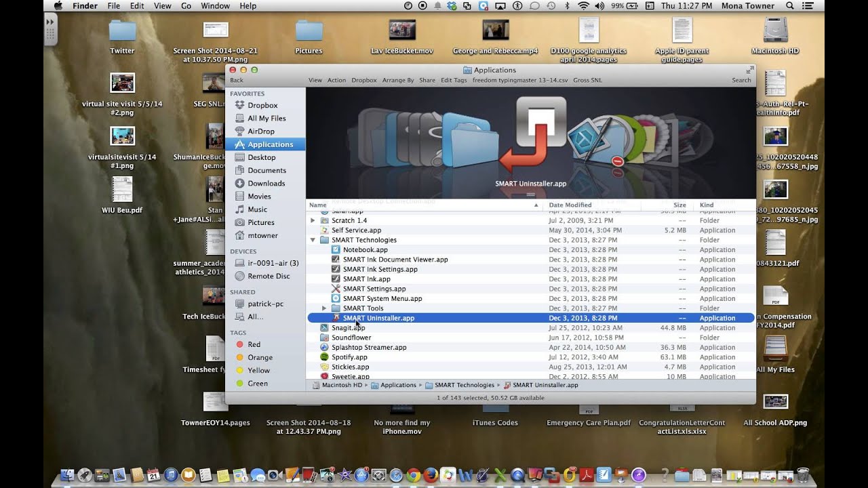Open the Apple menu
Image resolution: width=868 pixels, height=488 pixels.
58,5
